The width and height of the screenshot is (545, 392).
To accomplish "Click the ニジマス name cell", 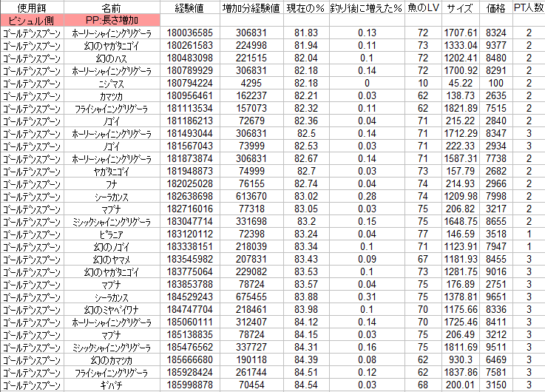I will click(112, 83).
